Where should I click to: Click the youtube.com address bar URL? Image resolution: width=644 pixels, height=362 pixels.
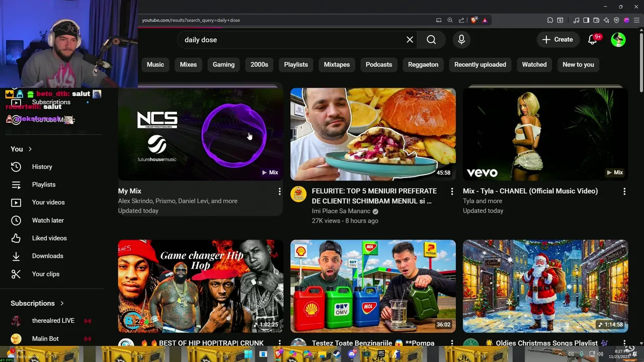pyautogui.click(x=191, y=20)
